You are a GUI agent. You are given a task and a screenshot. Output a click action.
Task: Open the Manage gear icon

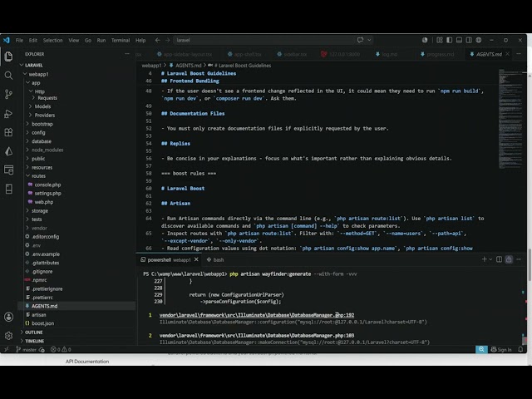coord(8,336)
